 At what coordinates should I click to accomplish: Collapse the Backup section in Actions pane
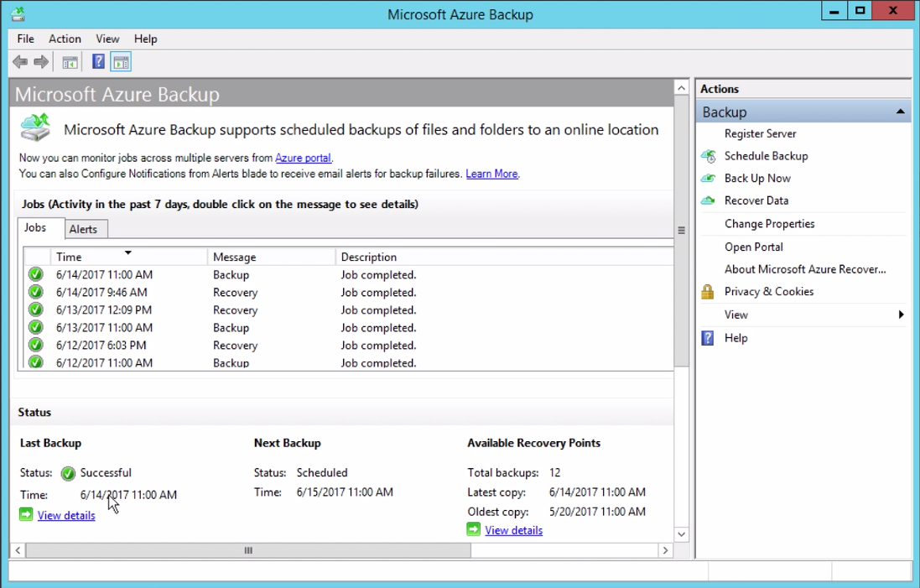[901, 112]
